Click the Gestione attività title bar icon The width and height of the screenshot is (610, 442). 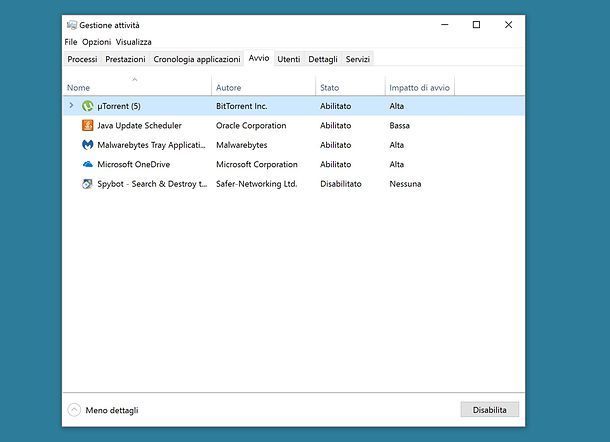(x=72, y=25)
